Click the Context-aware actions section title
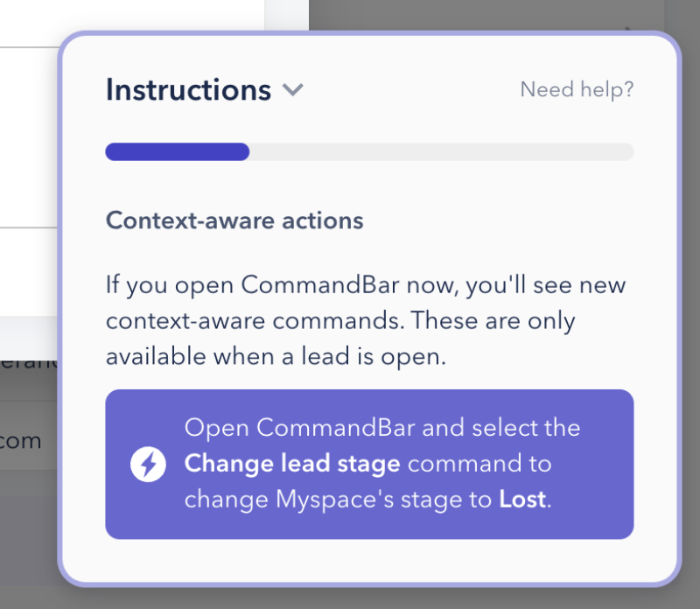 [x=234, y=220]
